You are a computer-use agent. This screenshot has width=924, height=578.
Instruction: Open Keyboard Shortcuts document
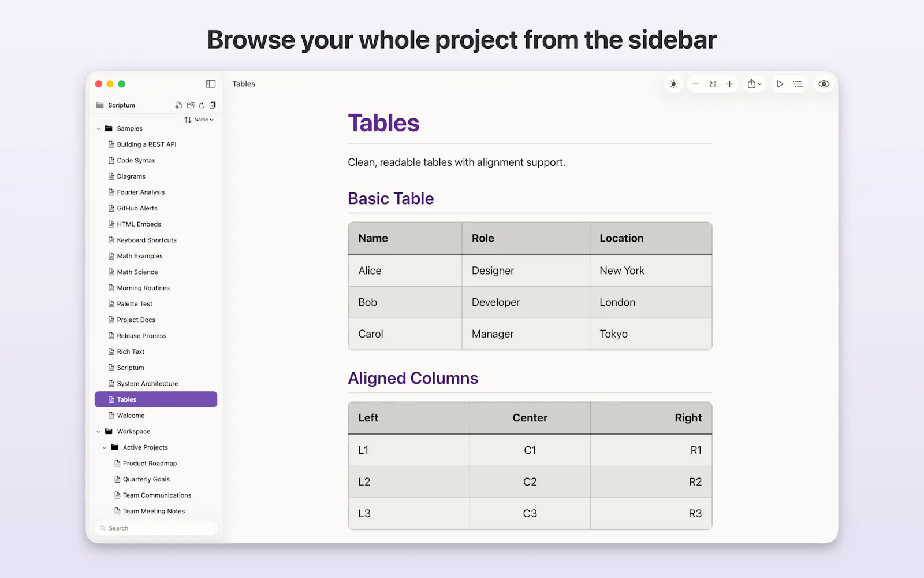pos(156,240)
